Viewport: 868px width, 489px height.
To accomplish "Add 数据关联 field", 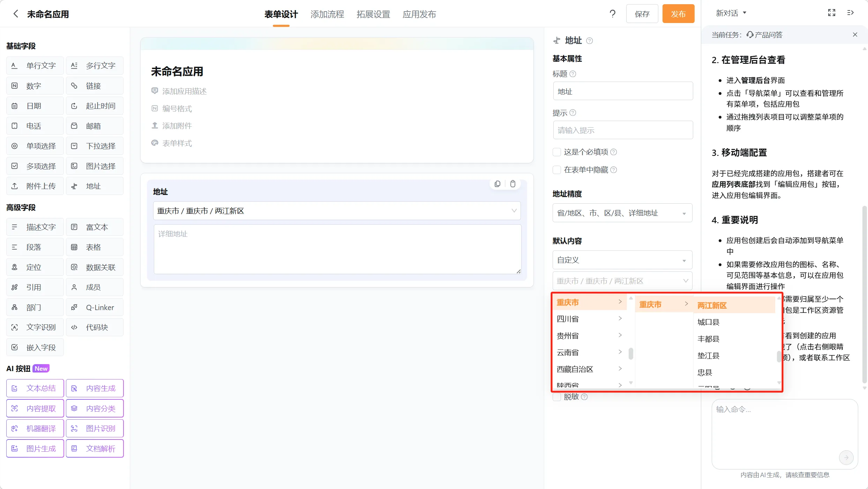I will click(x=95, y=267).
